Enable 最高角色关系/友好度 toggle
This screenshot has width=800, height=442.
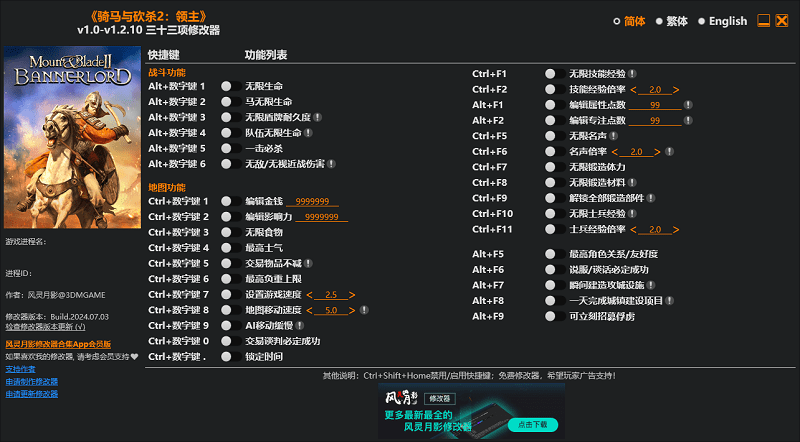tap(555, 254)
